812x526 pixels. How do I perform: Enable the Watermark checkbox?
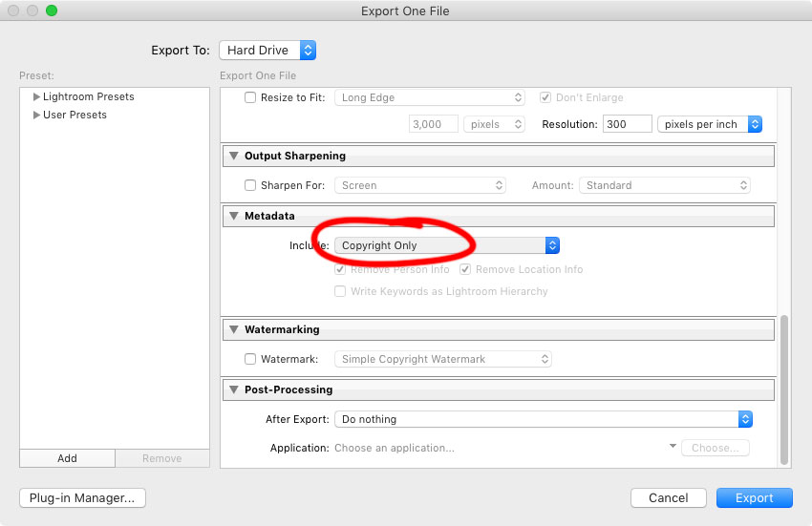[250, 359]
